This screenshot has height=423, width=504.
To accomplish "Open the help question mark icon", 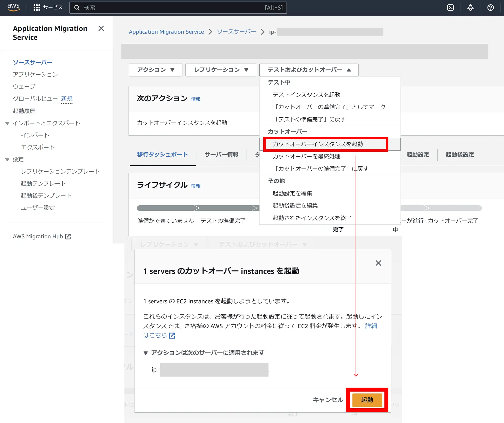I will click(491, 7).
